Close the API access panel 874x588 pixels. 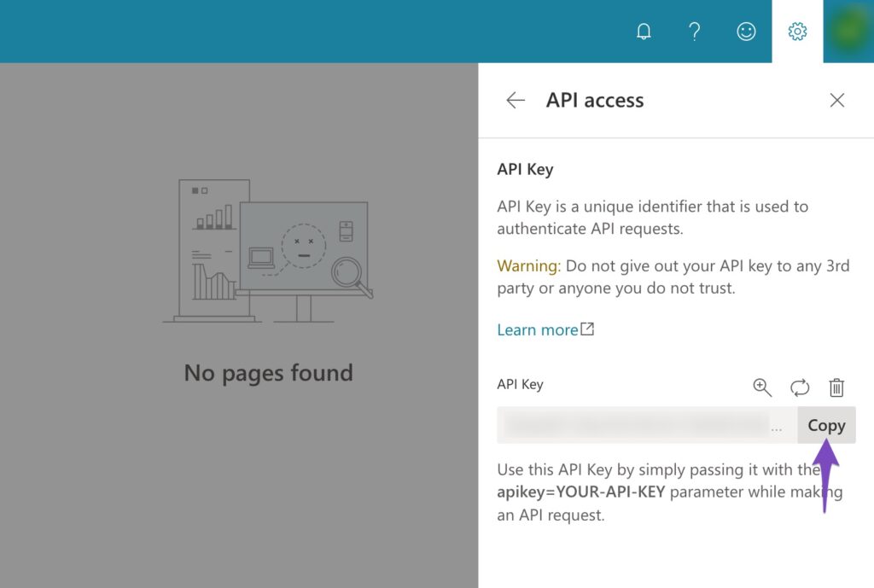pos(837,101)
